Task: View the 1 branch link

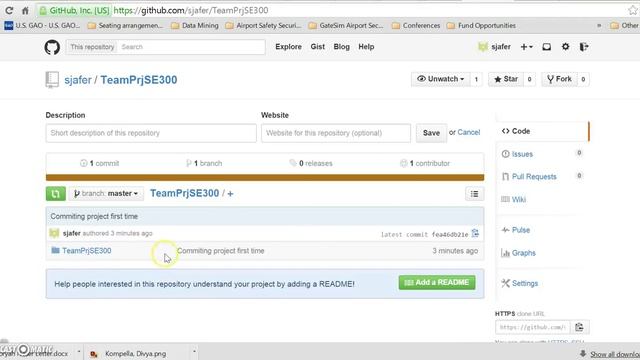Action: [x=204, y=163]
